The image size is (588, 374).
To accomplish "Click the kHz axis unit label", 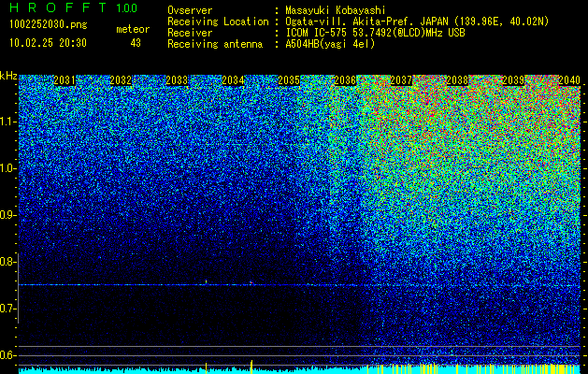I will tap(8, 76).
